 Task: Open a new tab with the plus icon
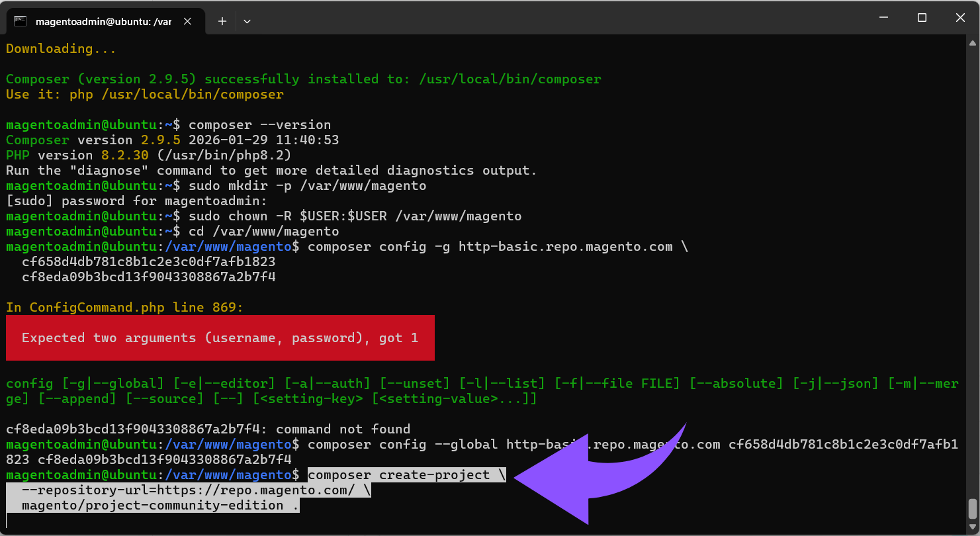click(222, 21)
